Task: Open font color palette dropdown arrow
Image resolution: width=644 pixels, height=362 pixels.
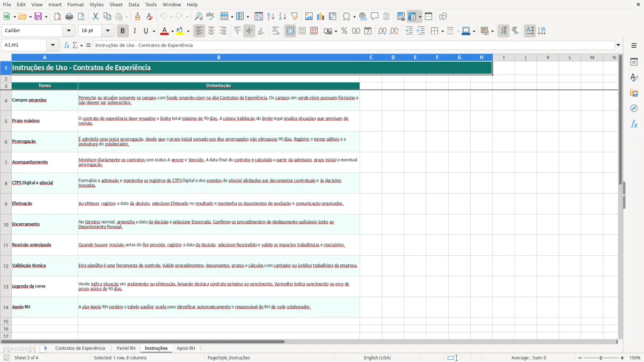Action: point(172,31)
